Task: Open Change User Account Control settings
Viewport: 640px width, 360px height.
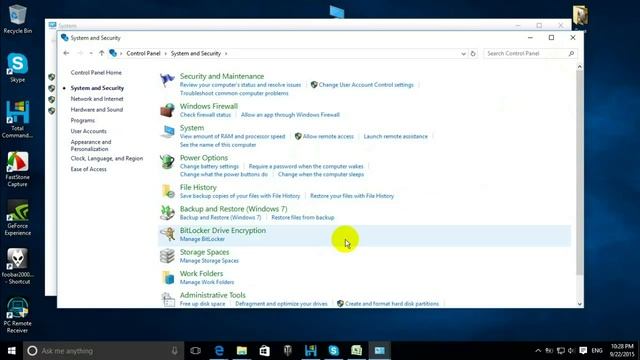Action: pyautogui.click(x=366, y=85)
